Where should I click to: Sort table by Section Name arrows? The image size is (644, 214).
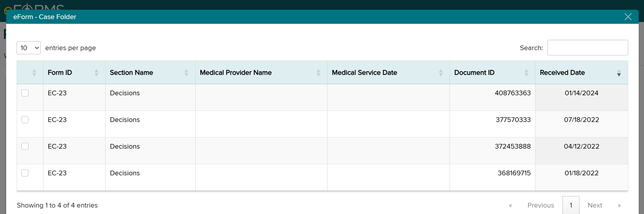[186, 73]
